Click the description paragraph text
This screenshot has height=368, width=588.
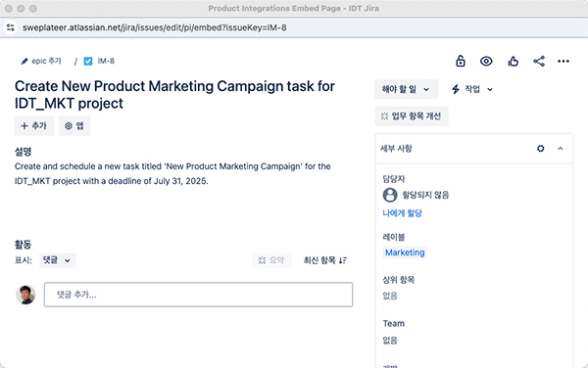(172, 173)
